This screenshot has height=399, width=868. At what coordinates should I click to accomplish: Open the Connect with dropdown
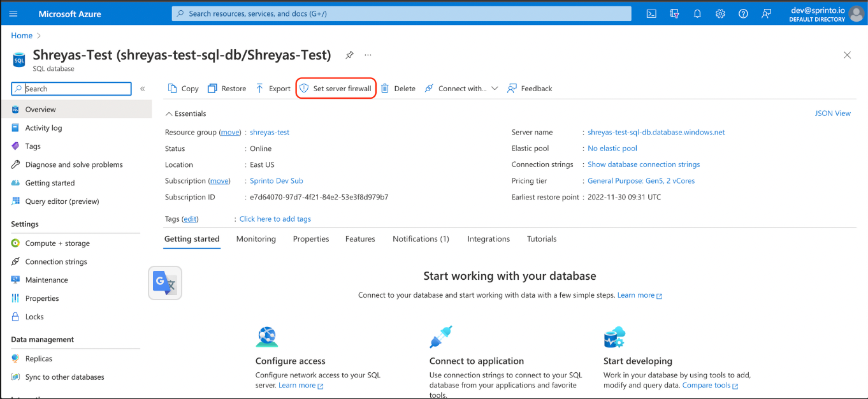pos(461,89)
